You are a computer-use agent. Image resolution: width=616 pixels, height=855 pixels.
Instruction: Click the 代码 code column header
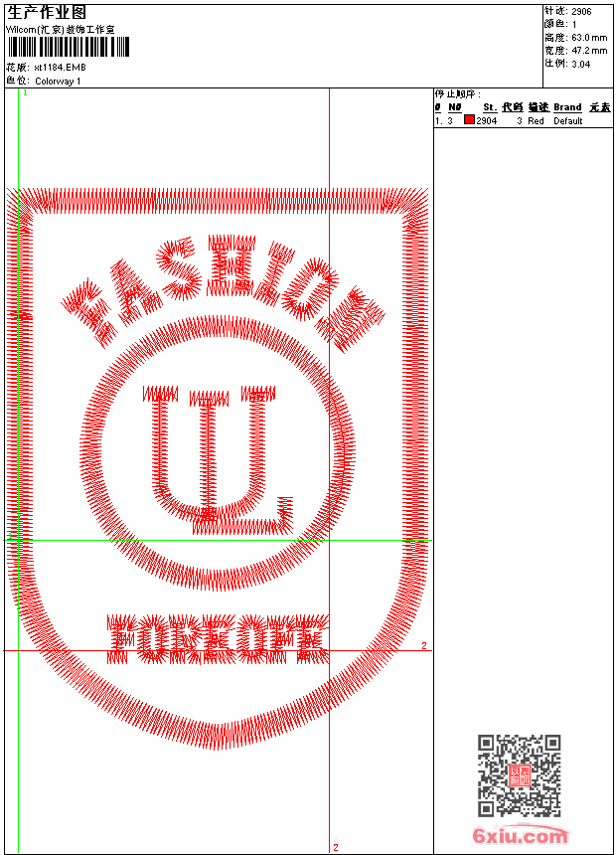click(x=513, y=107)
